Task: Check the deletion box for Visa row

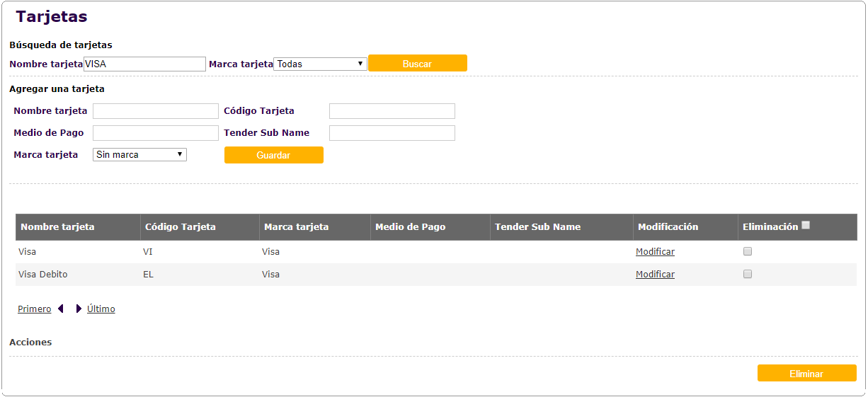Action: pos(748,251)
